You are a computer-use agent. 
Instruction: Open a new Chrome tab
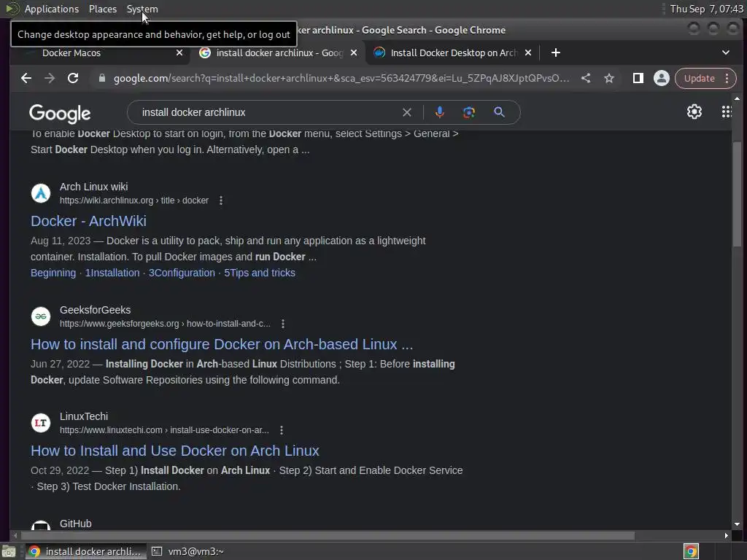(555, 52)
